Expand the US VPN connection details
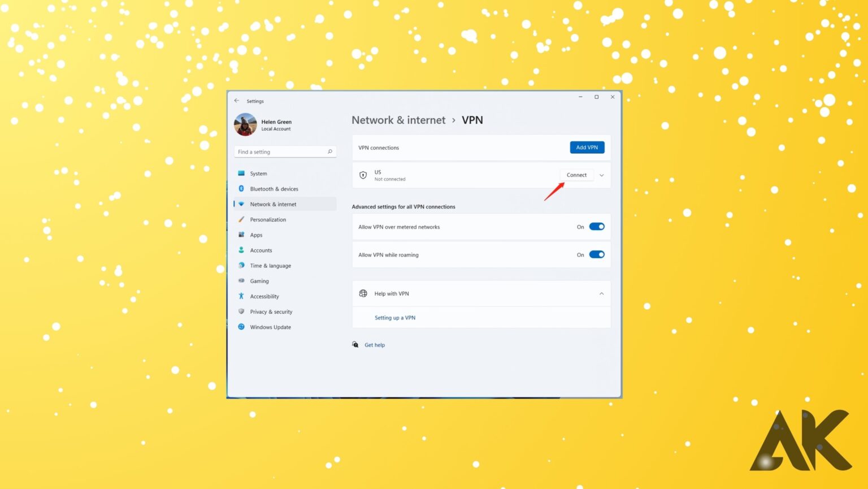 (602, 175)
